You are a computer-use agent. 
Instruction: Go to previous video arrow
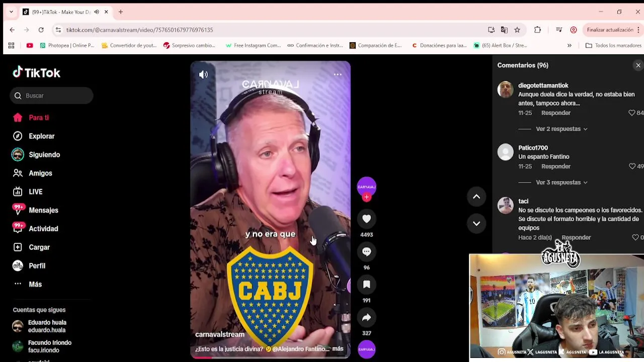point(476,197)
